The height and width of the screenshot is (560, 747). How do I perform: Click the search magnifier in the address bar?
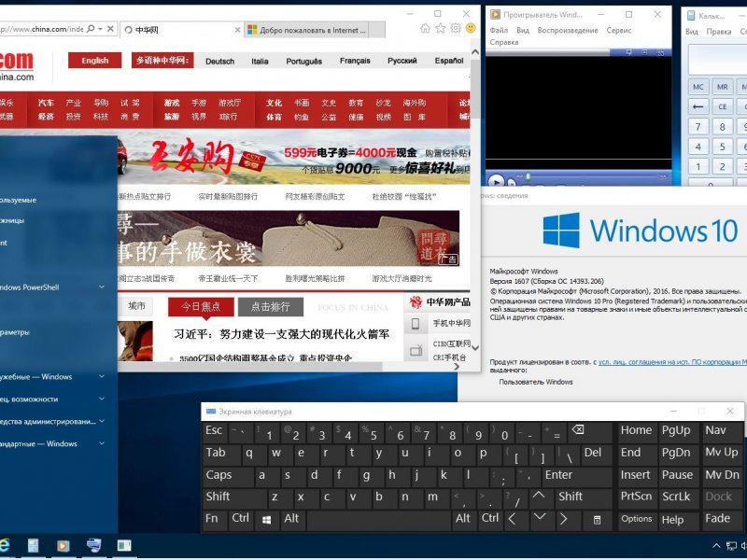(x=91, y=29)
